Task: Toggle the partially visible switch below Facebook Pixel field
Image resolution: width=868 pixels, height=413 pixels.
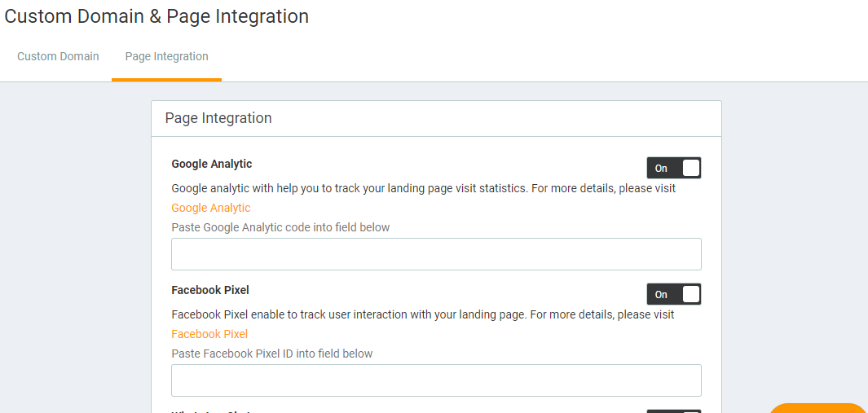Action: click(673, 411)
